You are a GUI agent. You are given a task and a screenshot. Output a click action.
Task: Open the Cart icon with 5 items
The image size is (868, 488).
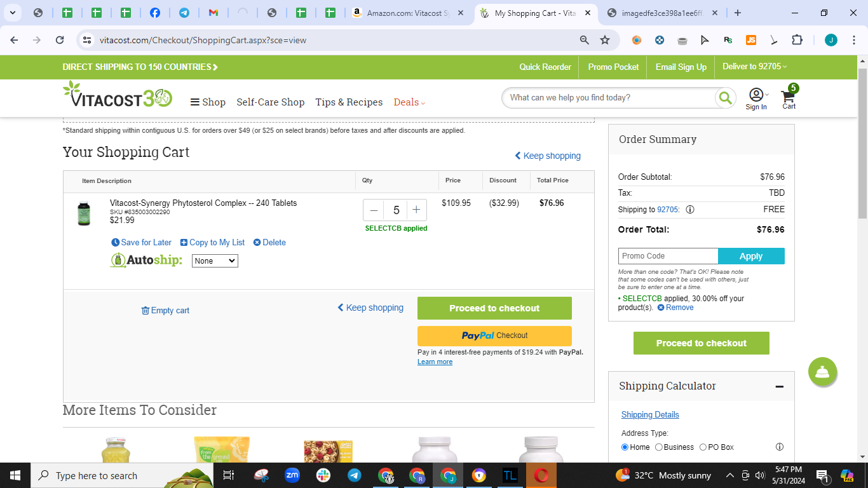coord(789,97)
